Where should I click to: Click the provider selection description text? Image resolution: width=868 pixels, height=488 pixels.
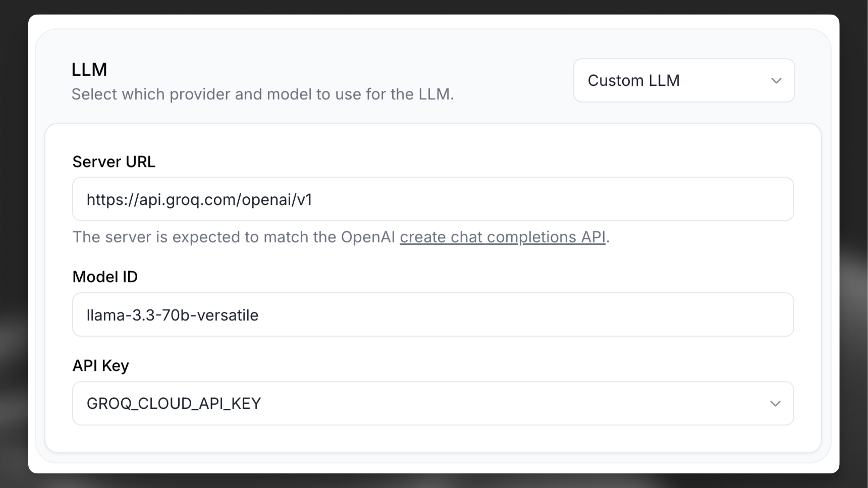click(x=262, y=94)
